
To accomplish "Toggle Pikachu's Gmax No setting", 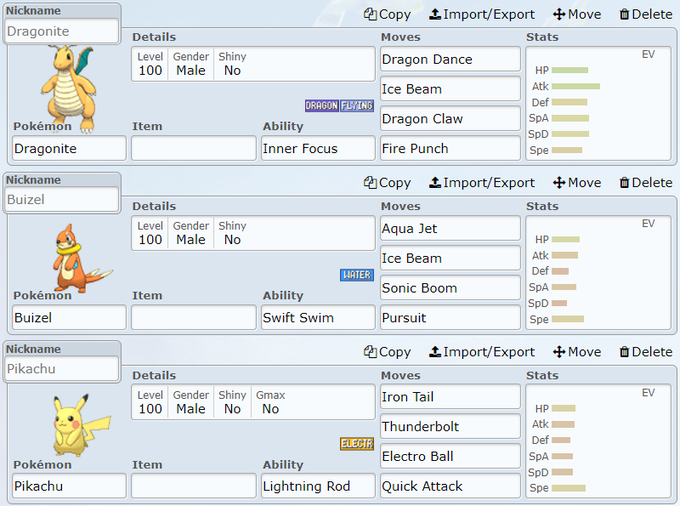I will 270,402.
